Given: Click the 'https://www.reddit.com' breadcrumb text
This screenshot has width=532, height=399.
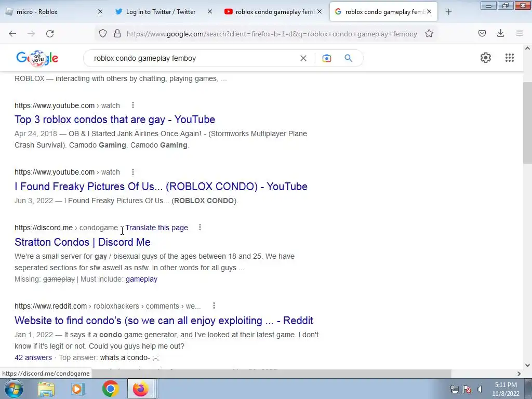Looking at the screenshot, I should click(x=50, y=306).
